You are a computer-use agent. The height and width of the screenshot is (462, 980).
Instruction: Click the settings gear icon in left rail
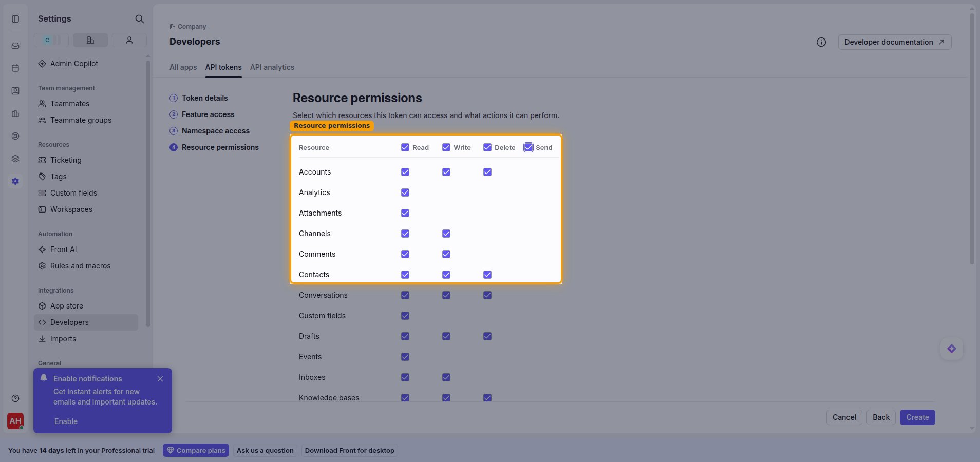[15, 181]
